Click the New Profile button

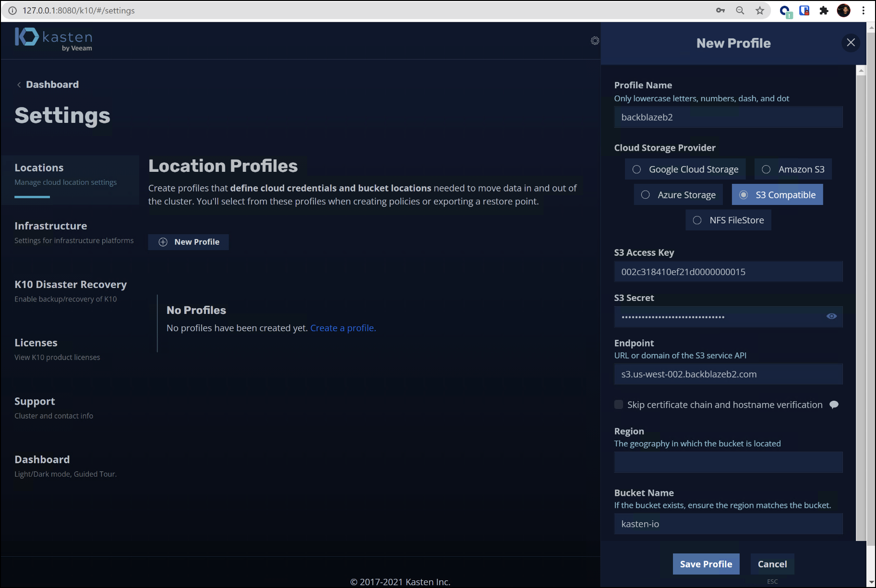tap(189, 242)
